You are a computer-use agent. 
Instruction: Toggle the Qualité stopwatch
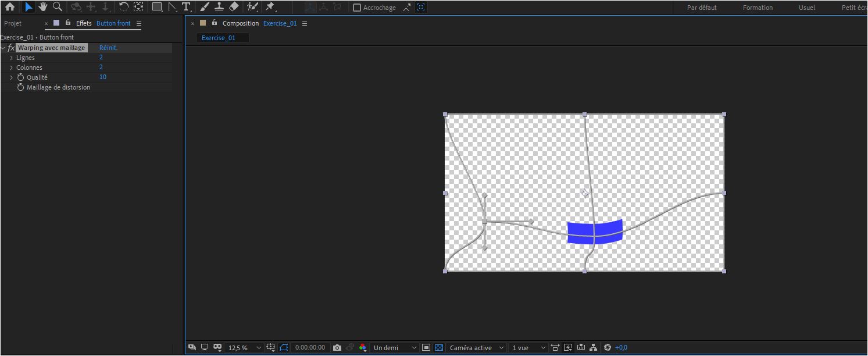pyautogui.click(x=21, y=77)
